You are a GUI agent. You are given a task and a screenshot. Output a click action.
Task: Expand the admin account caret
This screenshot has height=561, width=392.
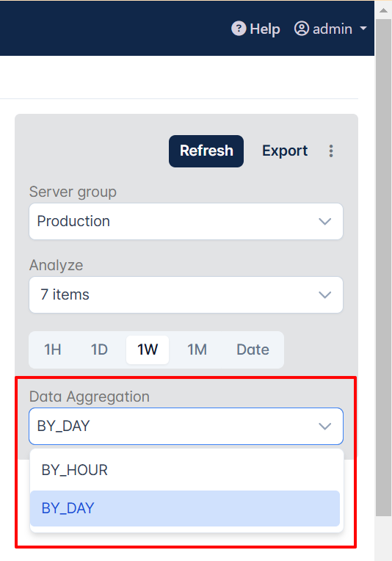[x=363, y=28]
